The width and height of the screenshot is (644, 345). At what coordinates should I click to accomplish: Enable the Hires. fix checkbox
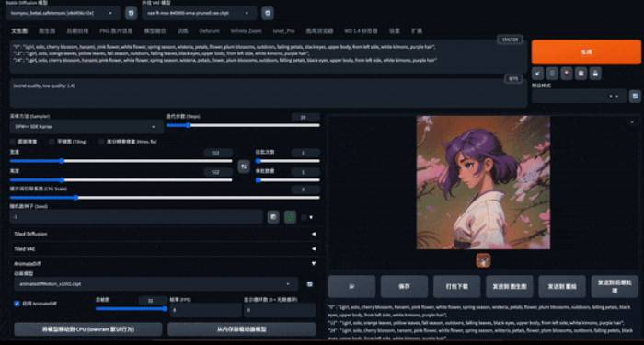[x=101, y=142]
